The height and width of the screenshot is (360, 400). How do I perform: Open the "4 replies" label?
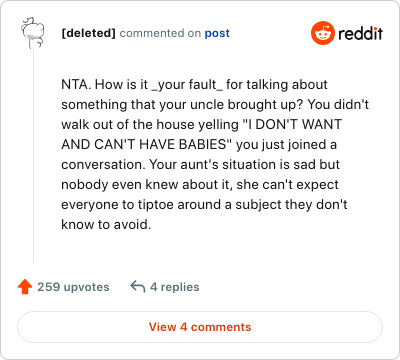[x=175, y=287]
